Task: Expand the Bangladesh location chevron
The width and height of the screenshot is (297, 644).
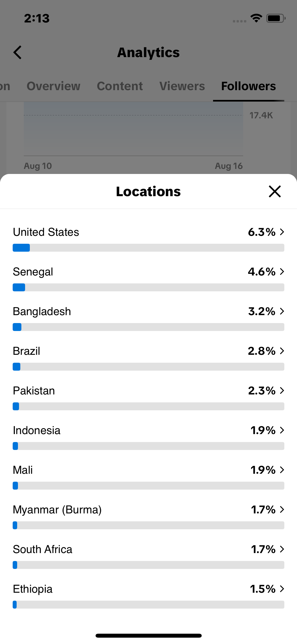Action: click(x=282, y=311)
